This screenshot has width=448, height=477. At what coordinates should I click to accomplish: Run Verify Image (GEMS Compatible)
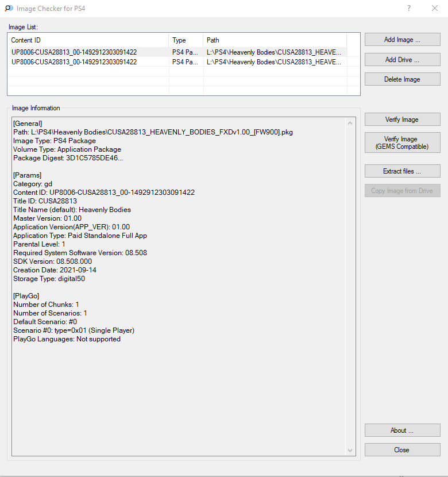tap(402, 143)
